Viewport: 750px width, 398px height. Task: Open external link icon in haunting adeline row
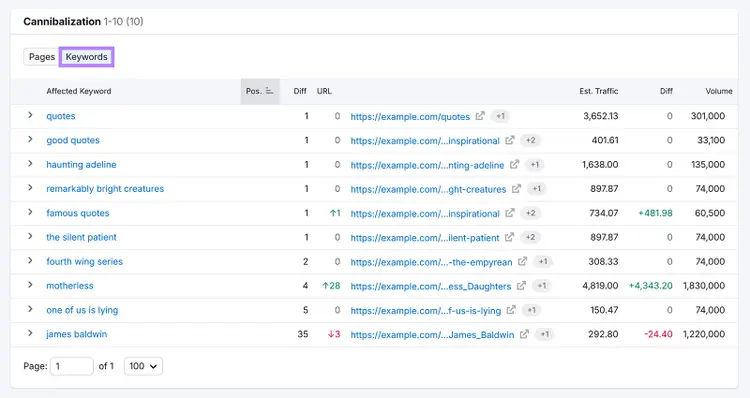pyautogui.click(x=514, y=165)
